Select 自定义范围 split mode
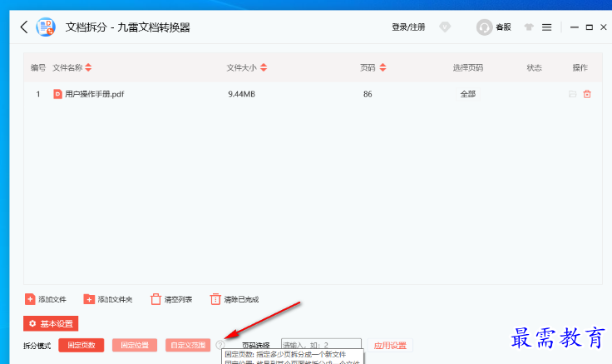 [188, 345]
